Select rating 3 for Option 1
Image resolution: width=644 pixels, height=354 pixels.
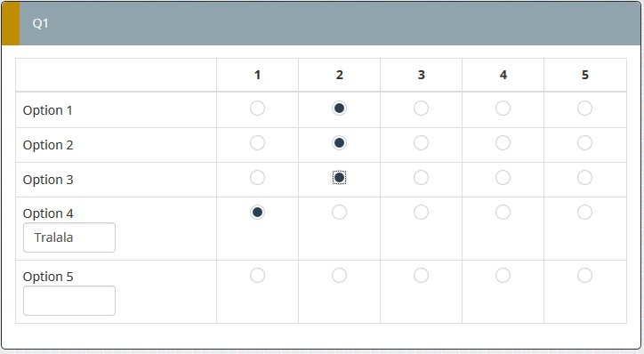pyautogui.click(x=421, y=109)
